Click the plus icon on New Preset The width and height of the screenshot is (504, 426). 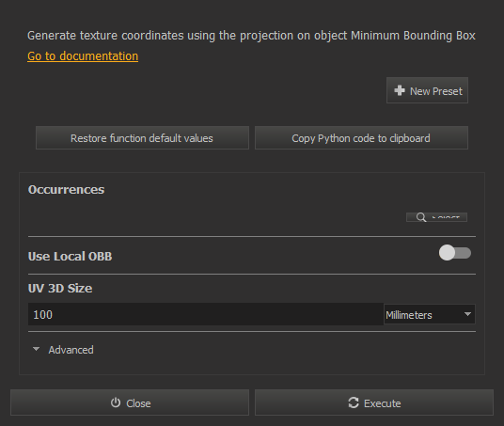click(x=400, y=90)
